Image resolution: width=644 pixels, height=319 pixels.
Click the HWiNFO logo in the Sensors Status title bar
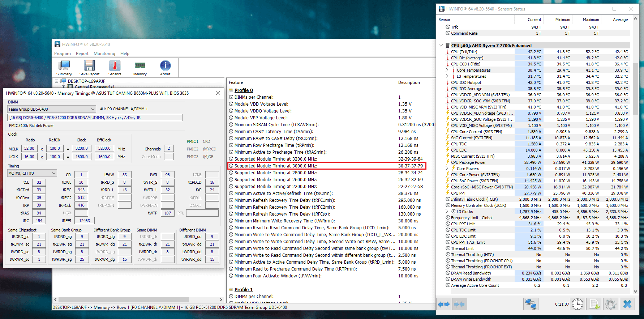coord(442,9)
